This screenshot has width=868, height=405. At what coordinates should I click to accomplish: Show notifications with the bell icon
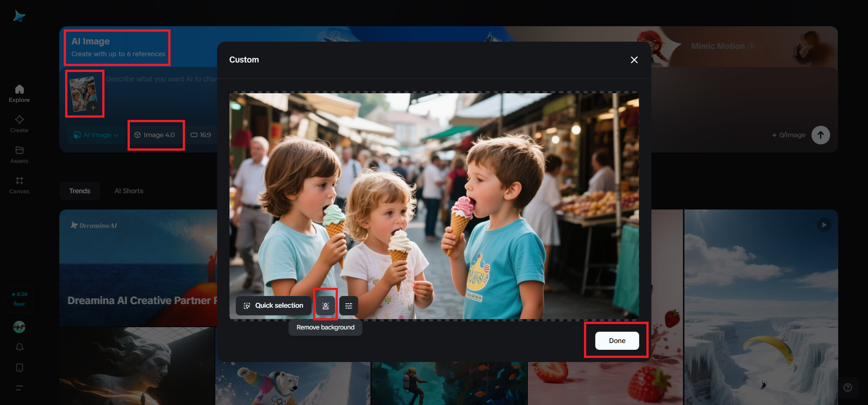click(19, 347)
